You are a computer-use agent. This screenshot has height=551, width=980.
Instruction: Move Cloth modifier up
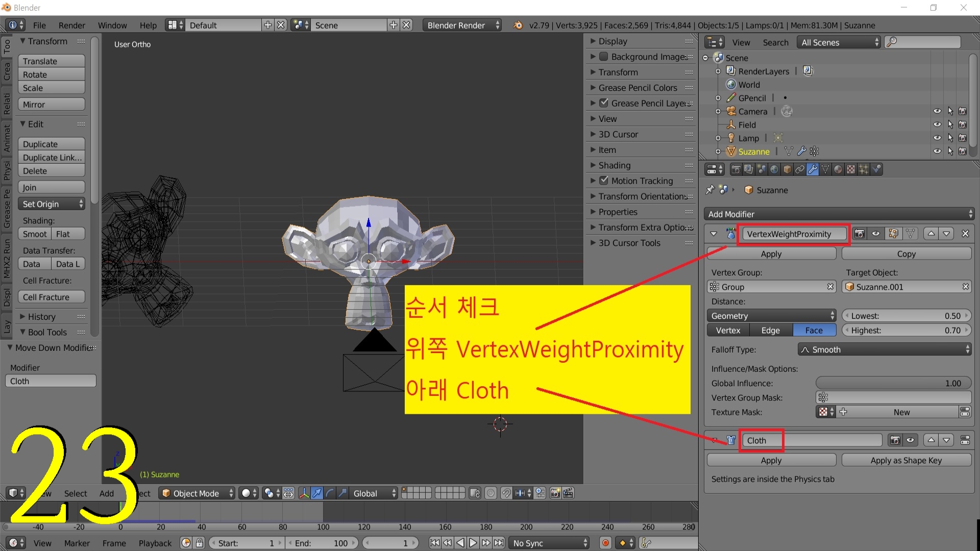(932, 440)
